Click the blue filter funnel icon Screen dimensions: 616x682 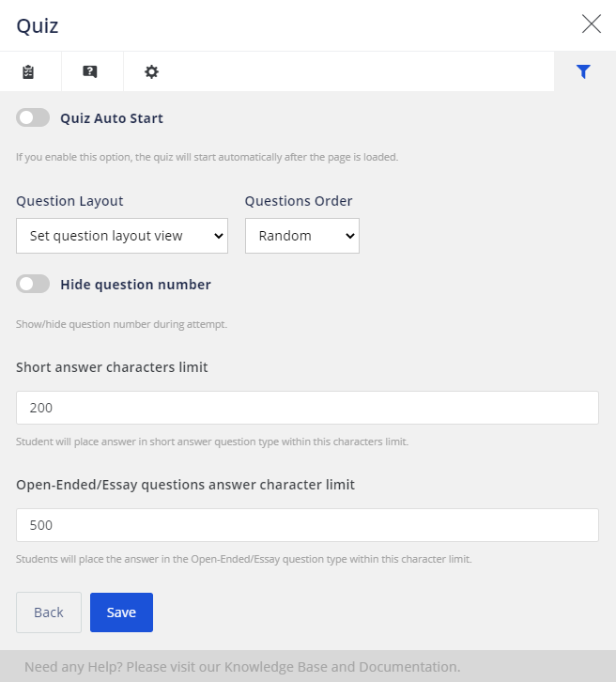(x=583, y=71)
